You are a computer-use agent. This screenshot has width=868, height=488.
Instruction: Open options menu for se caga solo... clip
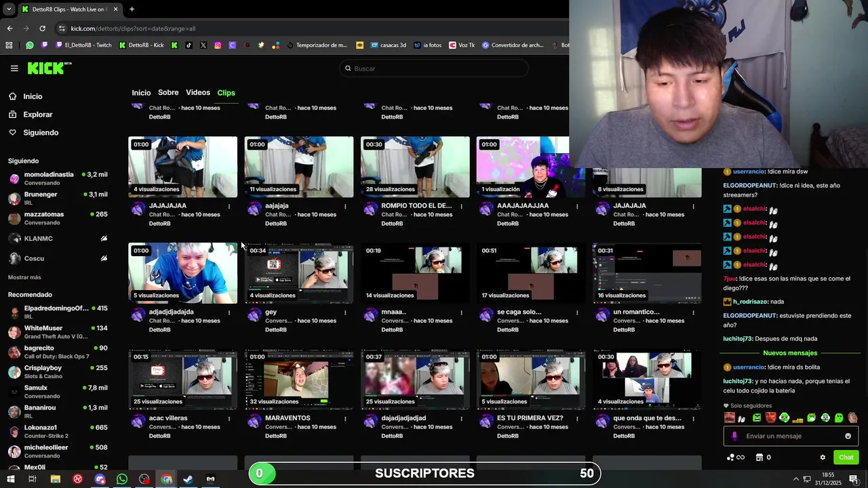[x=577, y=312]
